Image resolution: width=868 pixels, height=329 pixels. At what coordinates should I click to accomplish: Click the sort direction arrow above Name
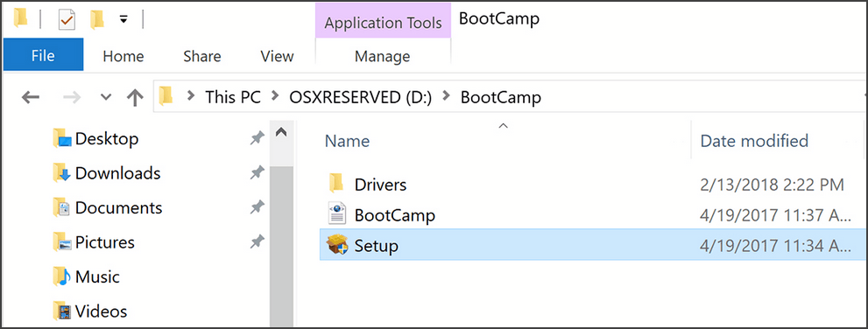(504, 126)
